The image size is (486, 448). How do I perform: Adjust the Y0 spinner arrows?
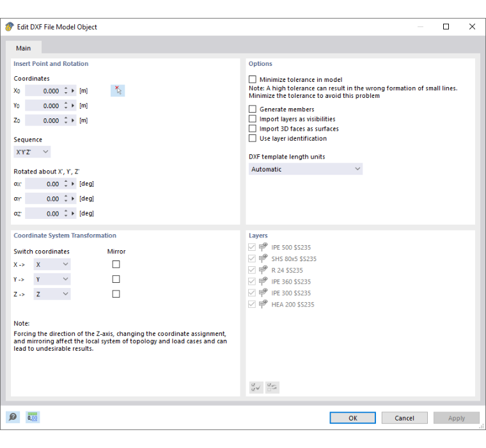point(66,106)
